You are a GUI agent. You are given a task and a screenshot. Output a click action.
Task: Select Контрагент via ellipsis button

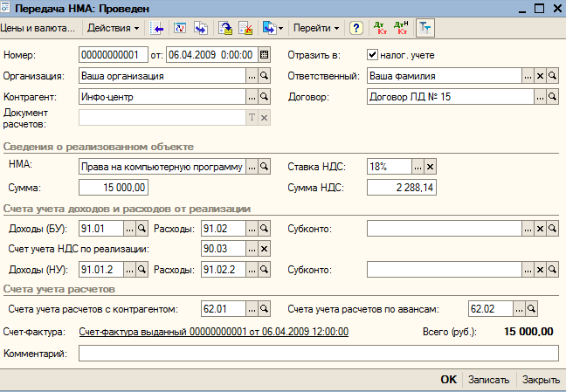252,97
